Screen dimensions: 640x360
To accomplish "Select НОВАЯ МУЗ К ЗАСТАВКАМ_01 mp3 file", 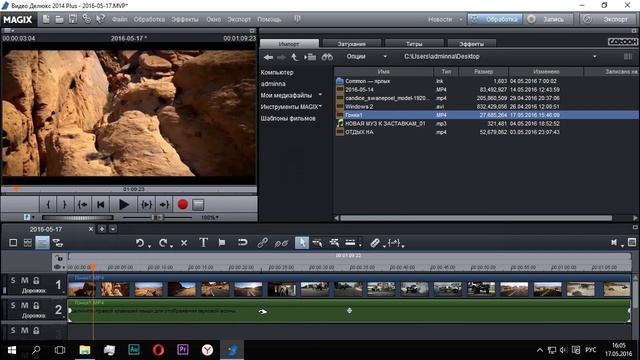I will click(x=486, y=123).
